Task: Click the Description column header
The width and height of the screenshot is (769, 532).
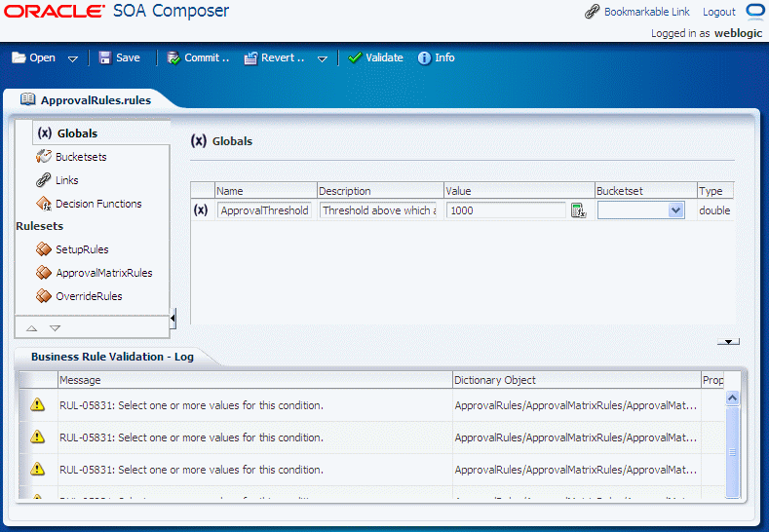Action: click(x=380, y=191)
